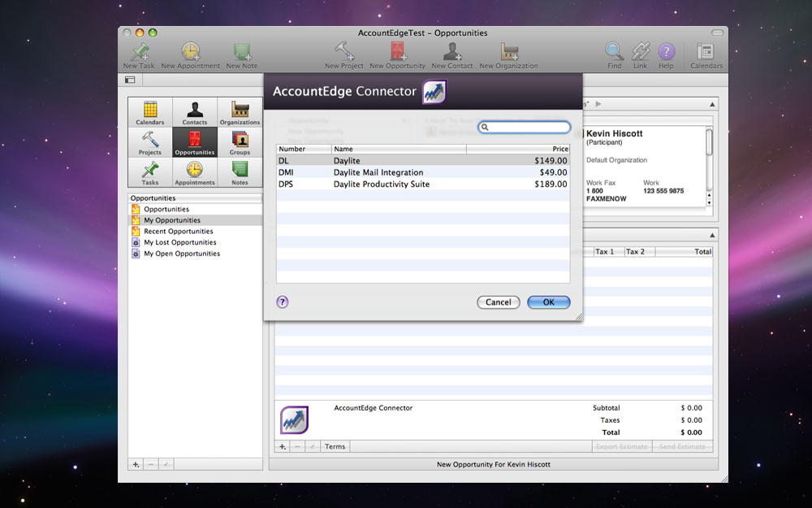Open the Tasks section tile
This screenshot has width=812, height=508.
click(x=150, y=172)
